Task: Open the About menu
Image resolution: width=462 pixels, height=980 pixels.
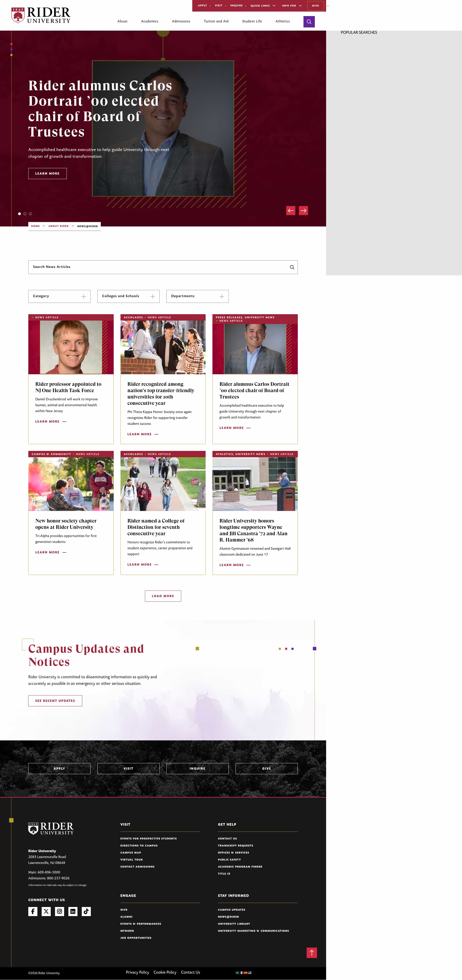Action: pos(122,21)
